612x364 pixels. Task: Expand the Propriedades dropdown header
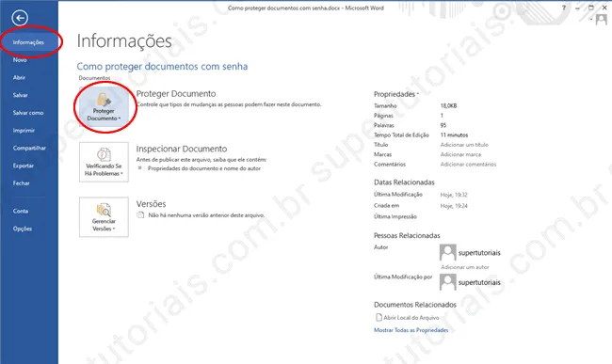point(396,94)
